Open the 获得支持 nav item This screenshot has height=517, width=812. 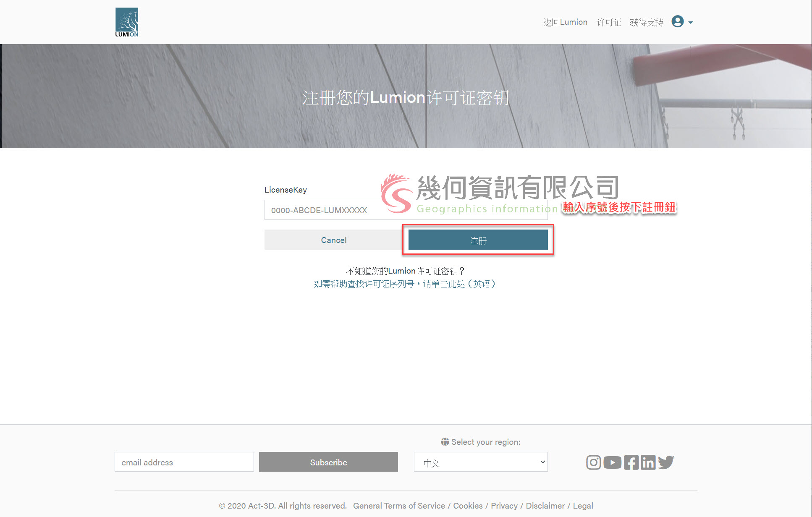(647, 22)
